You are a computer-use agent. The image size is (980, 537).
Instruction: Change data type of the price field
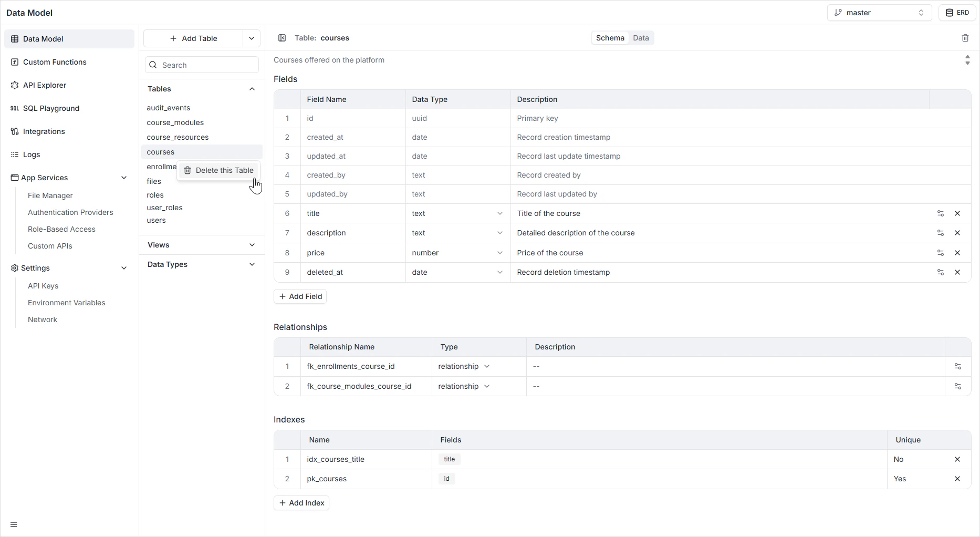click(457, 253)
